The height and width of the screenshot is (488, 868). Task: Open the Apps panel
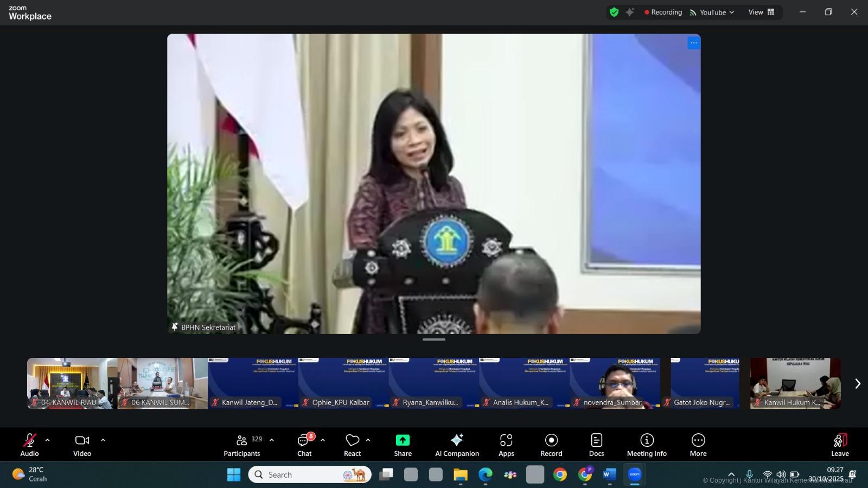(x=506, y=445)
